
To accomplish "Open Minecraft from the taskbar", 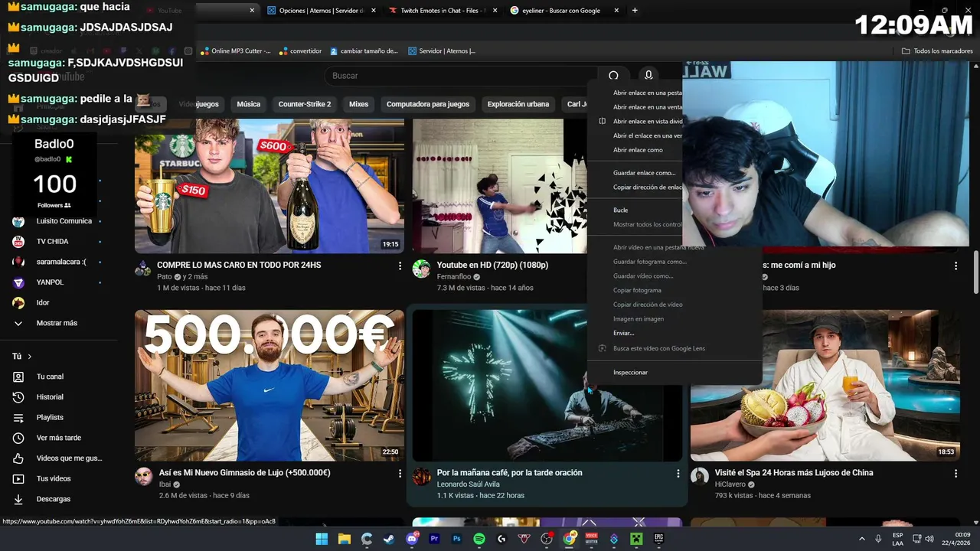I will pyautogui.click(x=636, y=539).
